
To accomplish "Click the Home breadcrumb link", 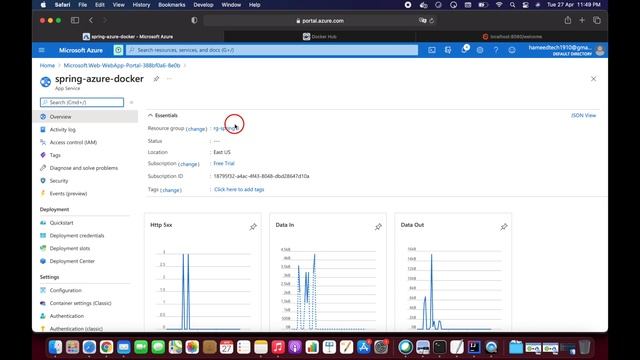I will click(47, 65).
